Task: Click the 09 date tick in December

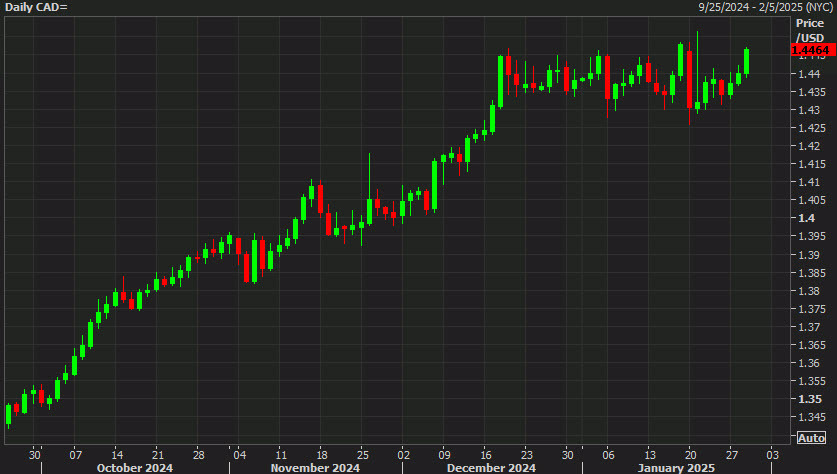Action: pos(445,455)
